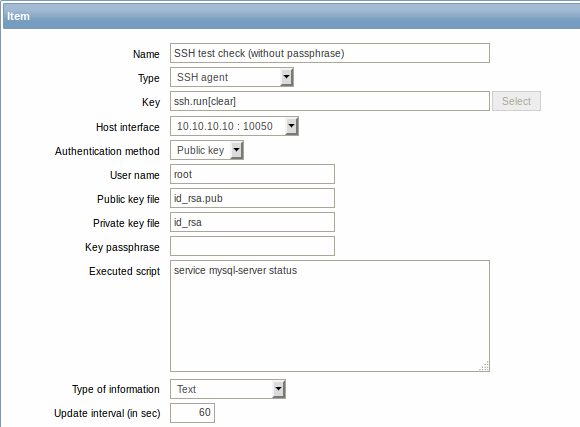The image size is (580, 427).
Task: Click the Public key file field
Action: click(x=252, y=198)
